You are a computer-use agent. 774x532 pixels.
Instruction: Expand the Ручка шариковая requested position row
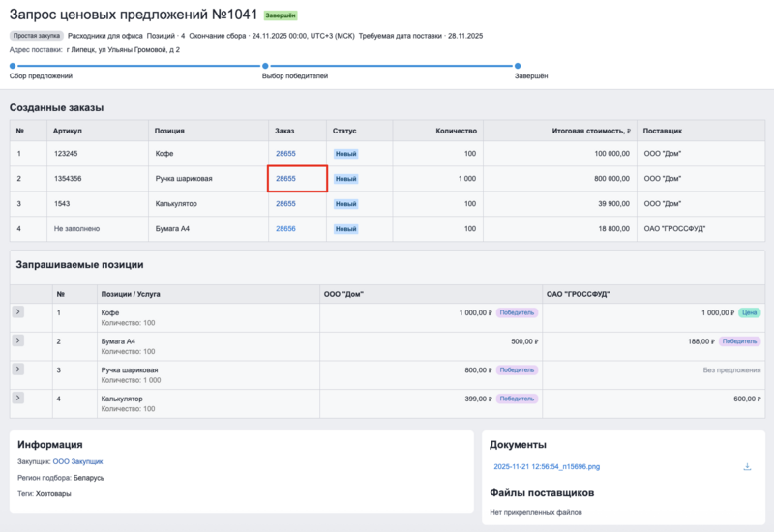pos(17,369)
